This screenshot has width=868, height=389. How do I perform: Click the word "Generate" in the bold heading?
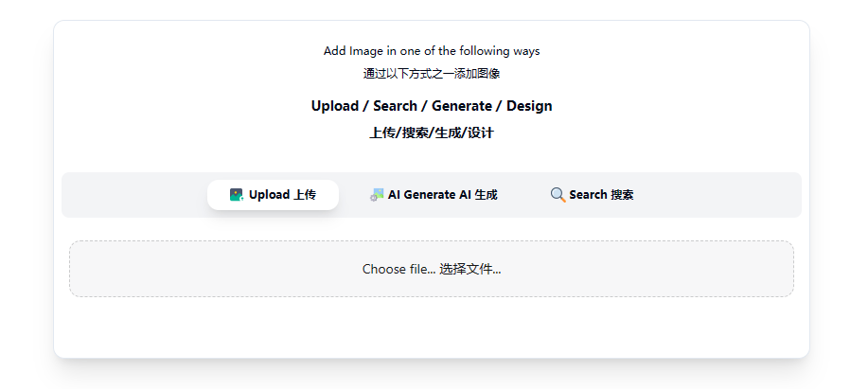pyautogui.click(x=462, y=106)
